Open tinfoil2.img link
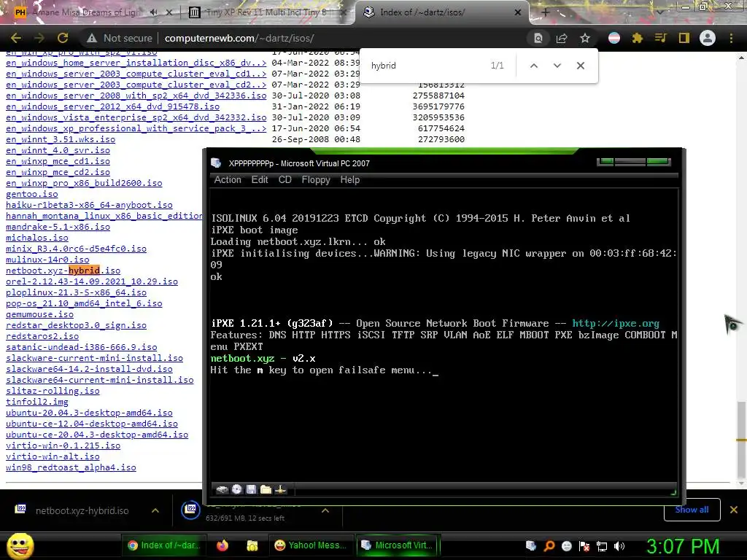 37,402
